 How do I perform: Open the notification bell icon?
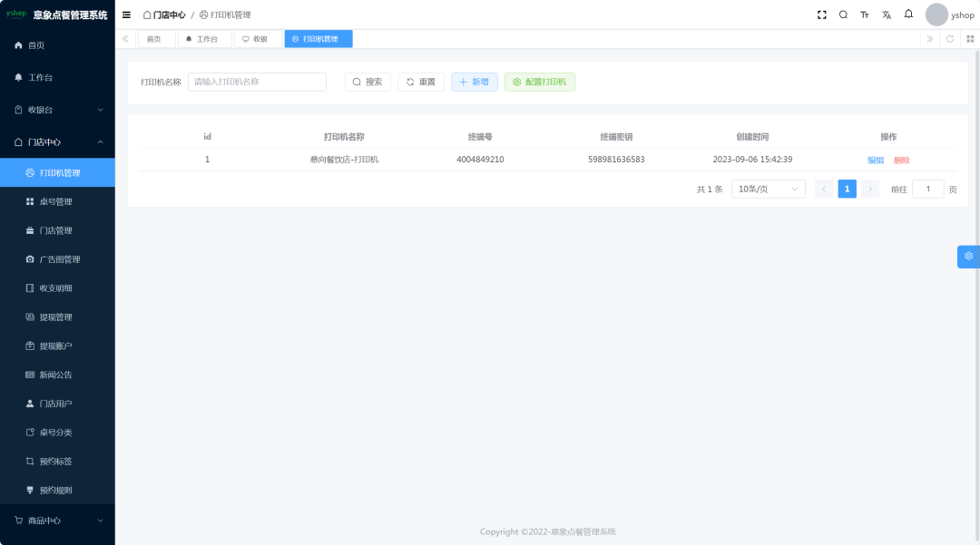(x=908, y=15)
